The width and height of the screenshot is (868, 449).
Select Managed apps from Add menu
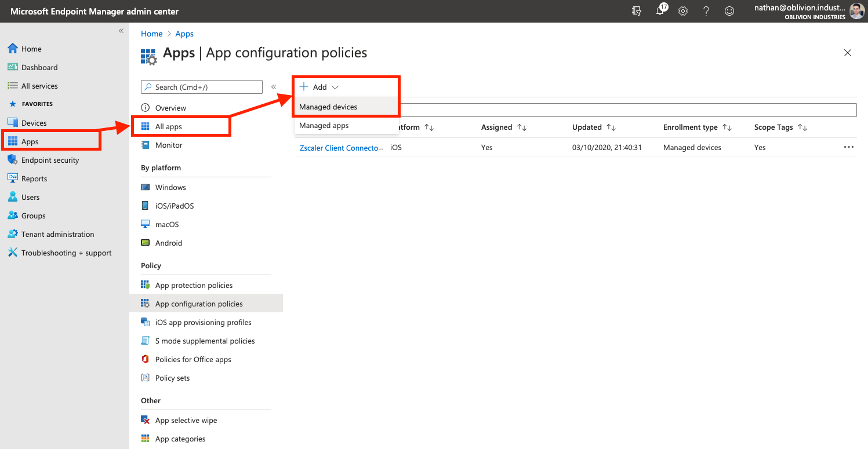[x=324, y=126]
